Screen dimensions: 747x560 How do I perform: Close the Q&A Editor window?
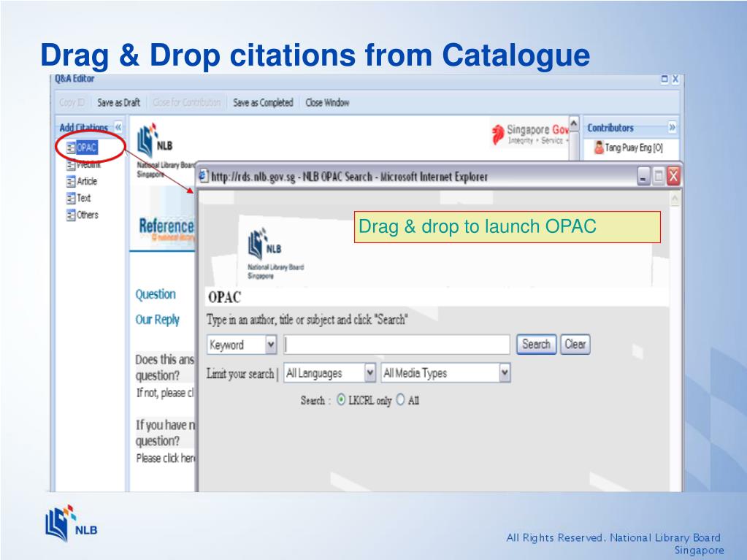675,79
